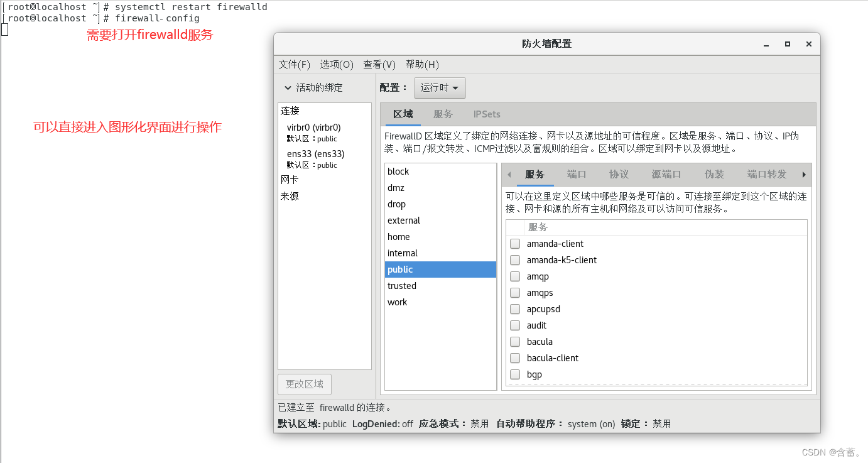The width and height of the screenshot is (868, 463).
Task: Enable the amanda-k5-client service checkbox
Action: [x=515, y=260]
